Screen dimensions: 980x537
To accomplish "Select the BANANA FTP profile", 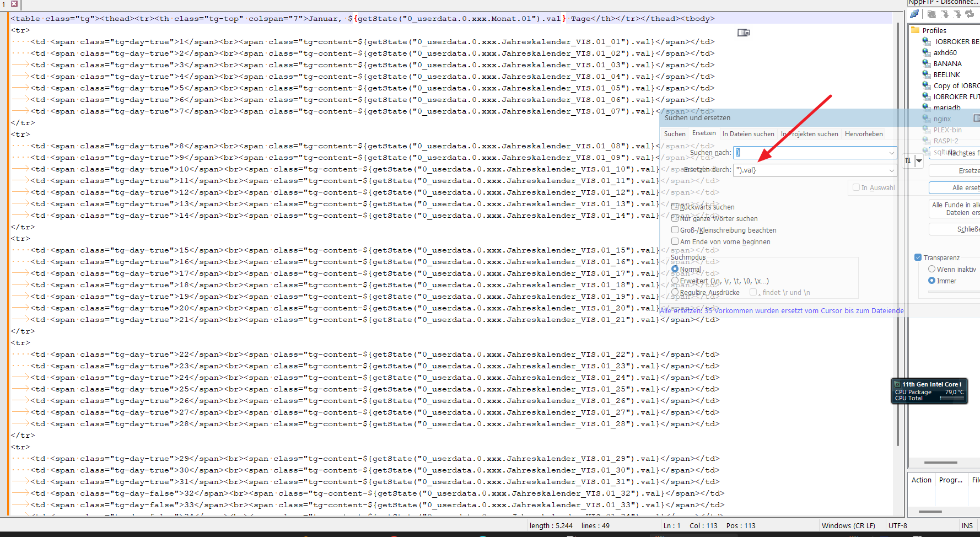I will tap(947, 64).
